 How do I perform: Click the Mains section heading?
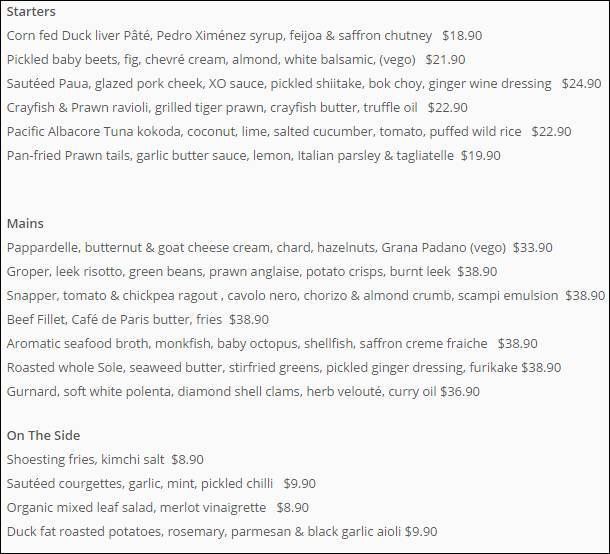[x=25, y=224]
